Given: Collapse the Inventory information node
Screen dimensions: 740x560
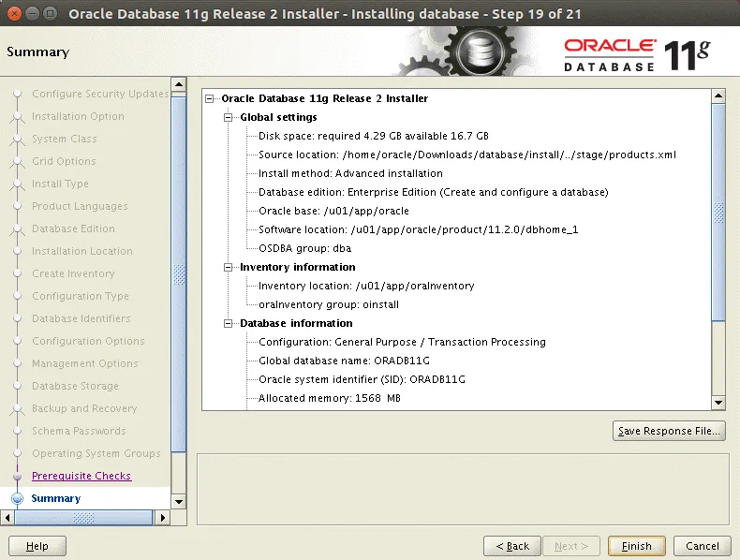Looking at the screenshot, I should [228, 268].
